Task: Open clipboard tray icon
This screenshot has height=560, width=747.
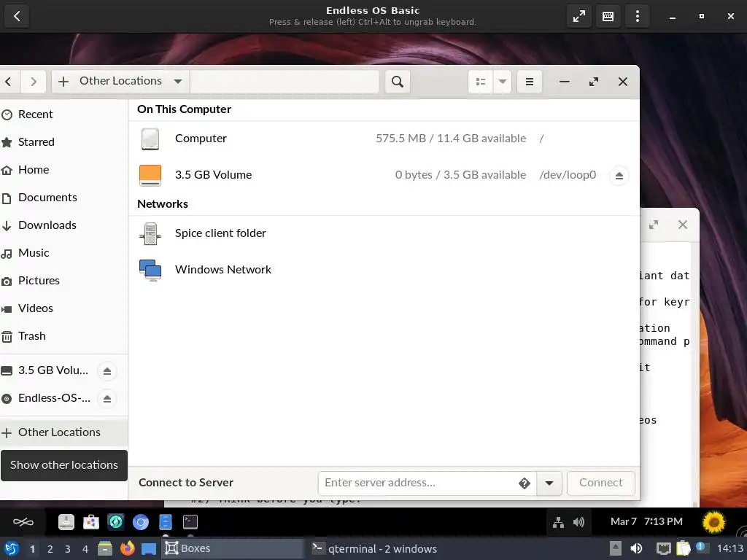Action: 684,548
